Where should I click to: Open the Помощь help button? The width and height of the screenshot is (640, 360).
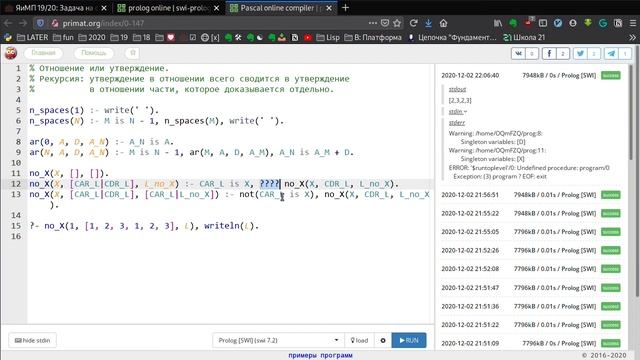(93, 53)
